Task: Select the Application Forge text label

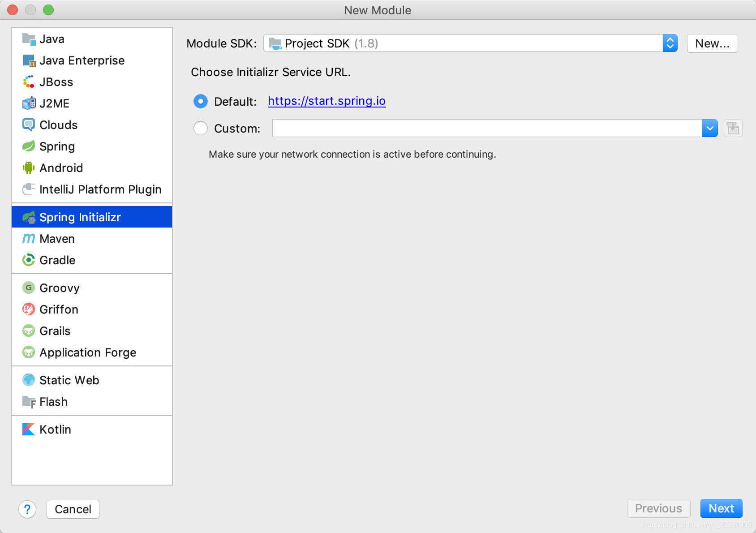Action: (88, 352)
